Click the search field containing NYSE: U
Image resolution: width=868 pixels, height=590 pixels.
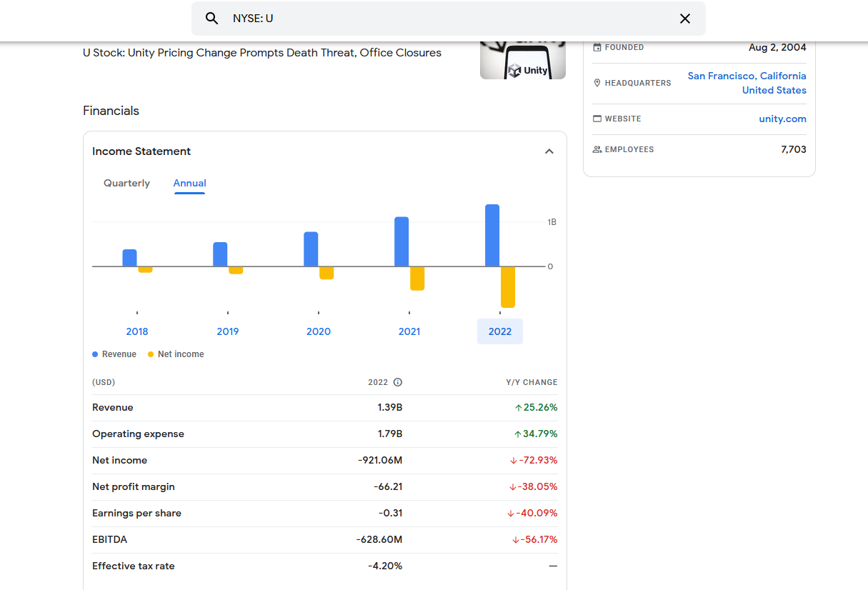(449, 19)
